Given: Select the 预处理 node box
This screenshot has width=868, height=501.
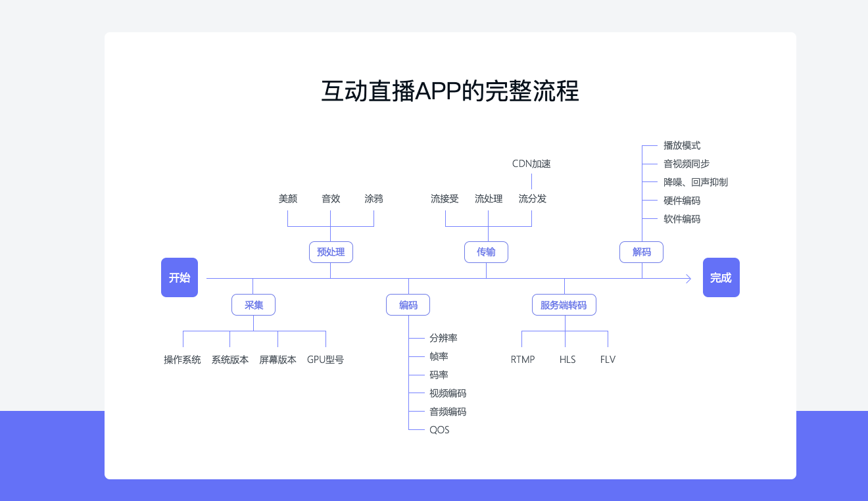Looking at the screenshot, I should pyautogui.click(x=331, y=252).
